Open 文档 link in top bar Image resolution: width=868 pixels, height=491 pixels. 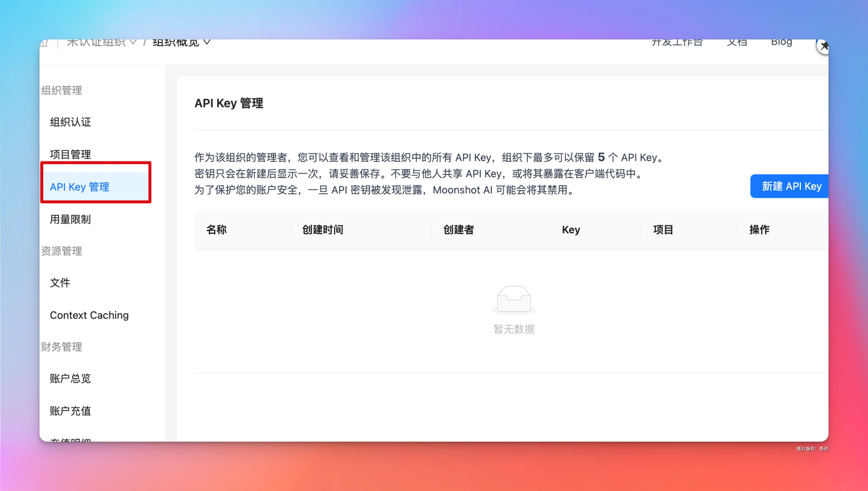coord(737,43)
